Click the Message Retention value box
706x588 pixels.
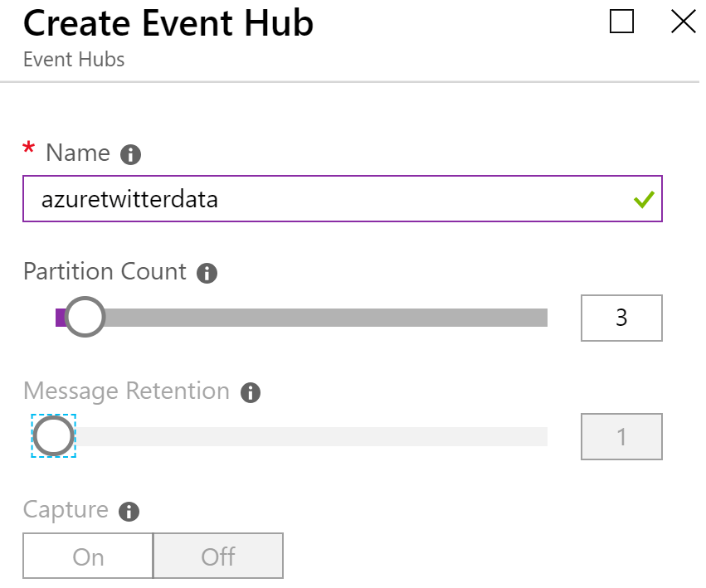(x=621, y=436)
